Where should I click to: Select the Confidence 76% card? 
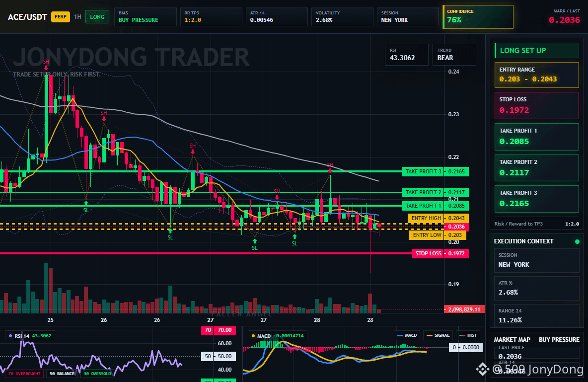478,17
